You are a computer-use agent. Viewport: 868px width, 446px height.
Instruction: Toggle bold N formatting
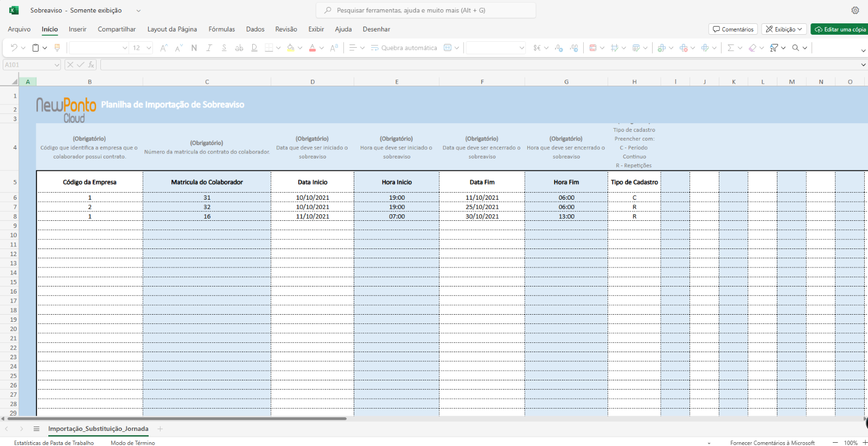tap(194, 48)
